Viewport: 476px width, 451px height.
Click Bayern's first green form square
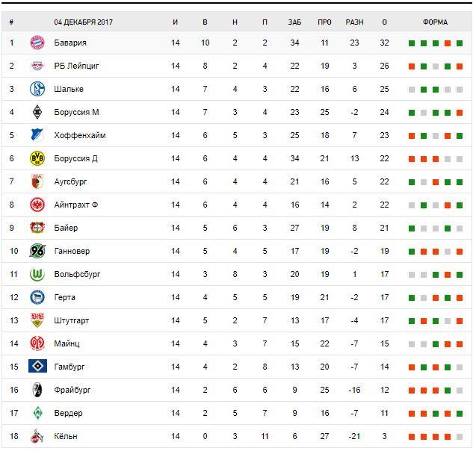tap(411, 43)
